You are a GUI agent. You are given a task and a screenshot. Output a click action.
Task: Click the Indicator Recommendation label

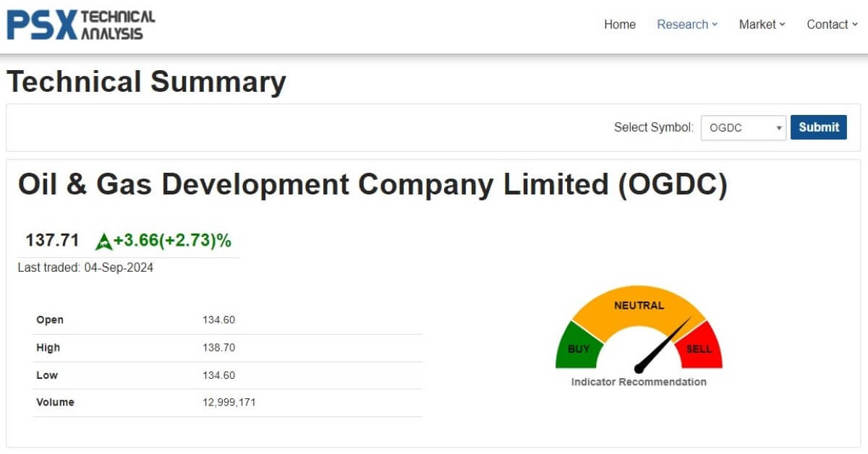(x=639, y=382)
